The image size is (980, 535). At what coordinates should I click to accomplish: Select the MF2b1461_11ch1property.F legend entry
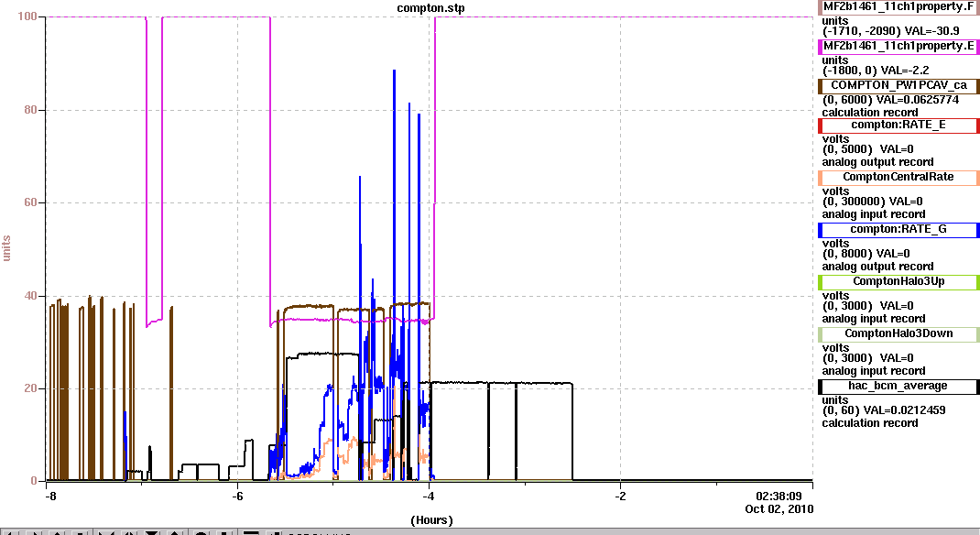coord(898,7)
